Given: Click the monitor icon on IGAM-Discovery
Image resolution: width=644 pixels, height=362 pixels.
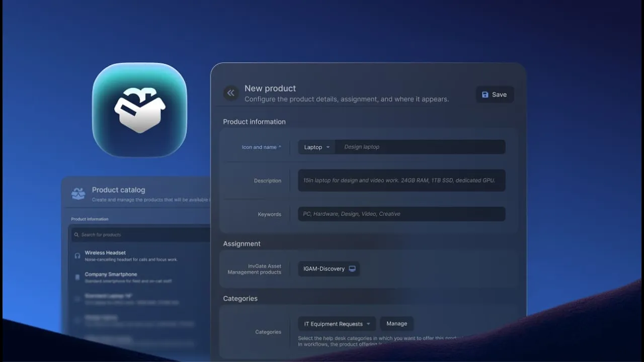Looking at the screenshot, I should (x=352, y=268).
